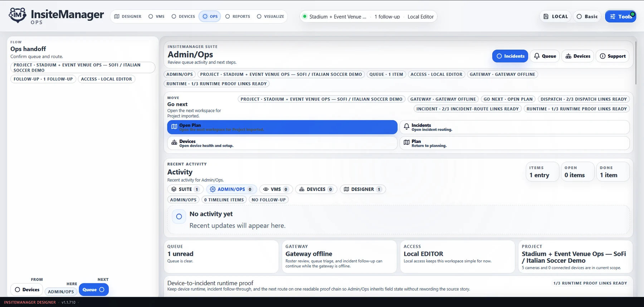Click the InsiteManager logo icon
This screenshot has width=644, height=307.
tap(17, 15)
